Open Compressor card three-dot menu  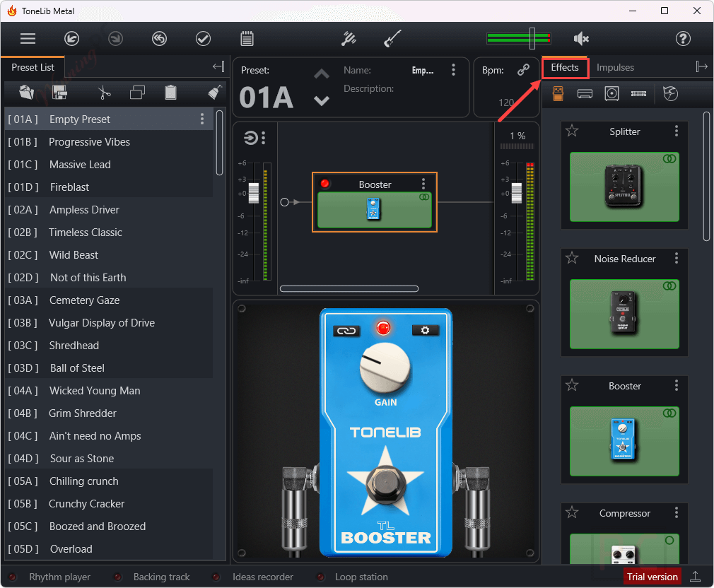click(677, 512)
